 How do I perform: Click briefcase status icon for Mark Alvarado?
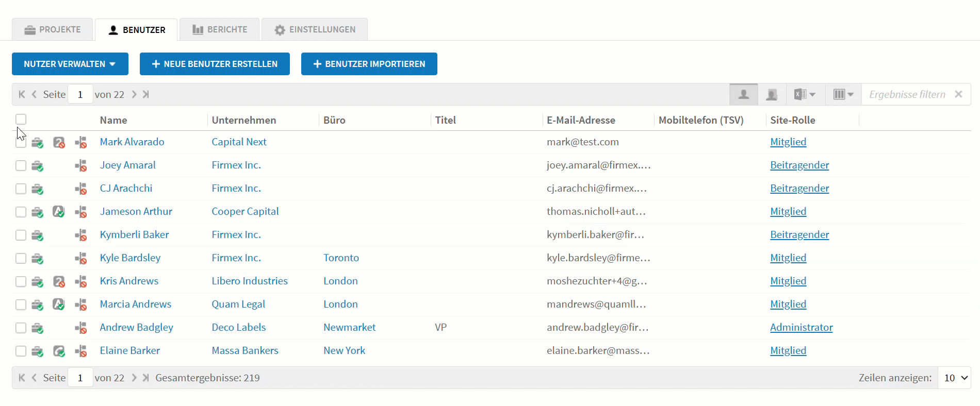pyautogui.click(x=37, y=143)
